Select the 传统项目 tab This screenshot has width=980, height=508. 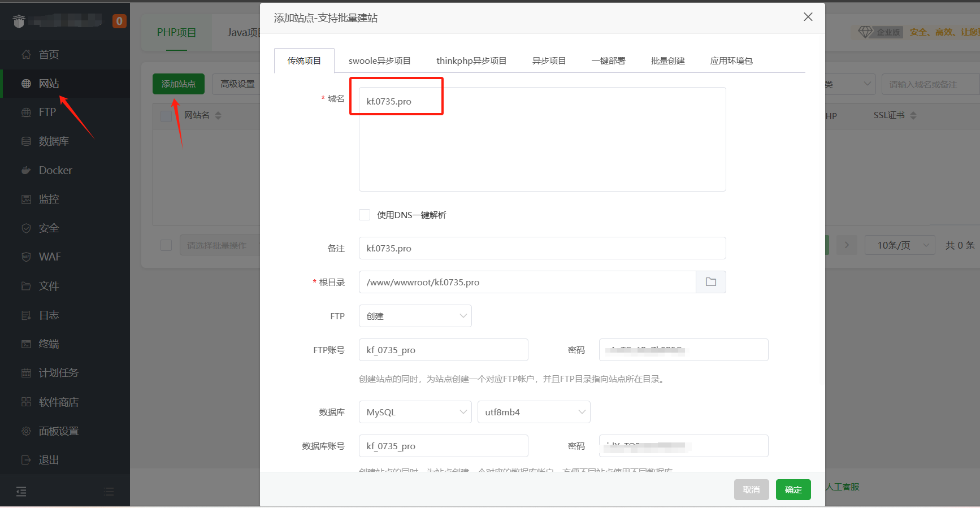click(x=304, y=60)
